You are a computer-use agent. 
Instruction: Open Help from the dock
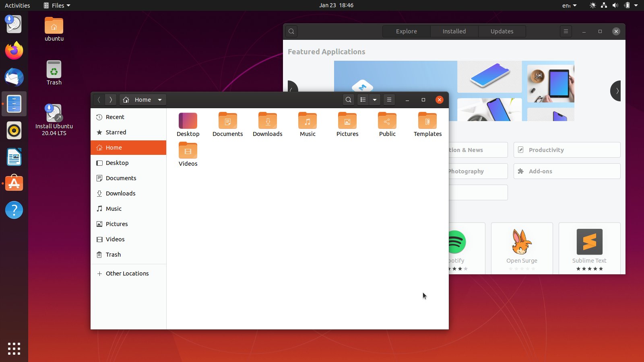[x=14, y=210]
